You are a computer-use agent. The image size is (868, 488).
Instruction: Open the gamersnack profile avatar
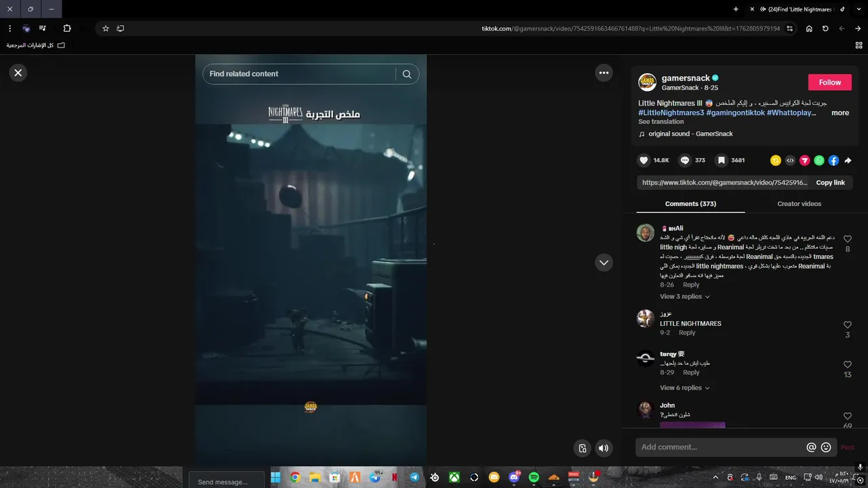coord(648,82)
